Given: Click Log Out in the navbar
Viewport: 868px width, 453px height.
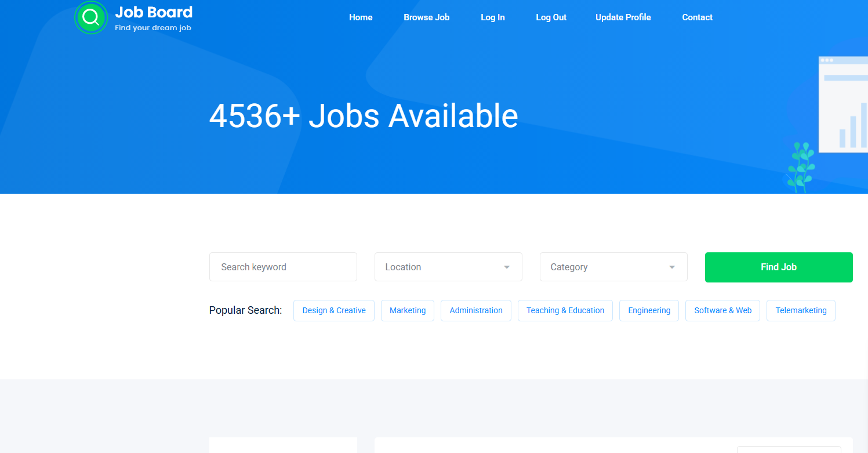Looking at the screenshot, I should 551,17.
